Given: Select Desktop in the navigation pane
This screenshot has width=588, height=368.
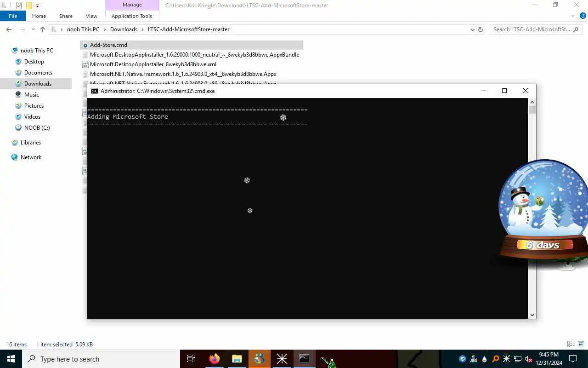Looking at the screenshot, I should pyautogui.click(x=34, y=62).
